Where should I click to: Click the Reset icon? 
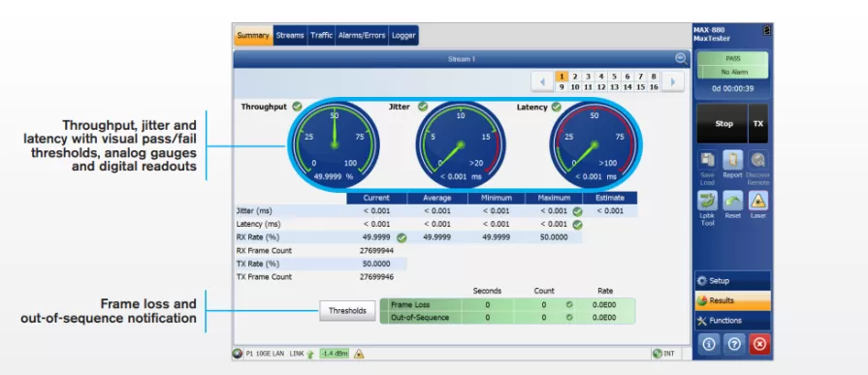tap(732, 201)
